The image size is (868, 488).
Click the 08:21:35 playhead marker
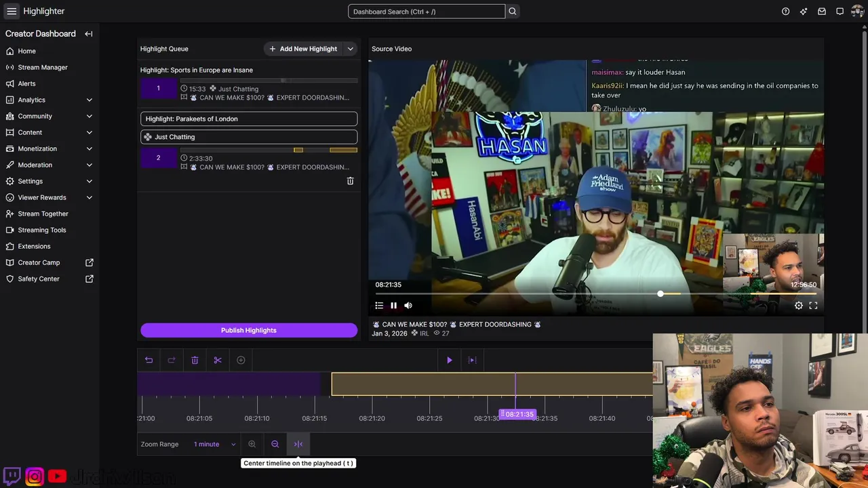click(x=519, y=414)
